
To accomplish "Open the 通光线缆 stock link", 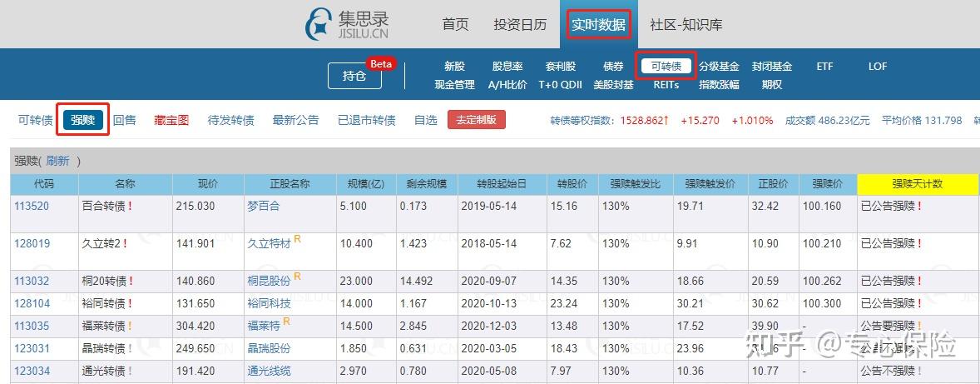I will pyautogui.click(x=269, y=371).
